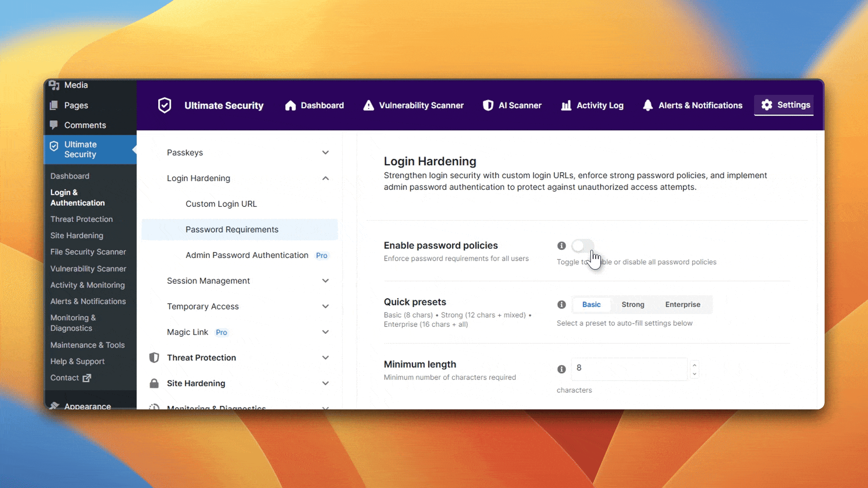Click the Ultimate Security shield logo
The height and width of the screenshot is (488, 868).
pos(165,105)
